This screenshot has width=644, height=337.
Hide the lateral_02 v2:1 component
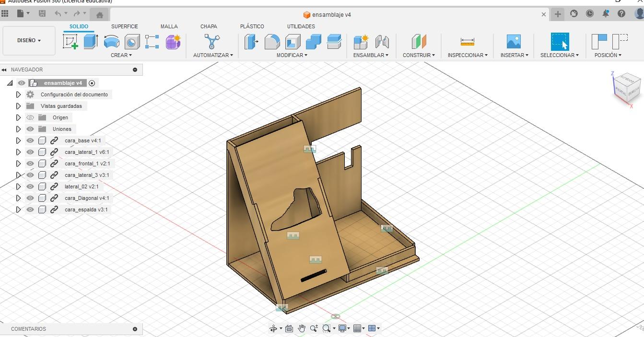click(x=30, y=186)
